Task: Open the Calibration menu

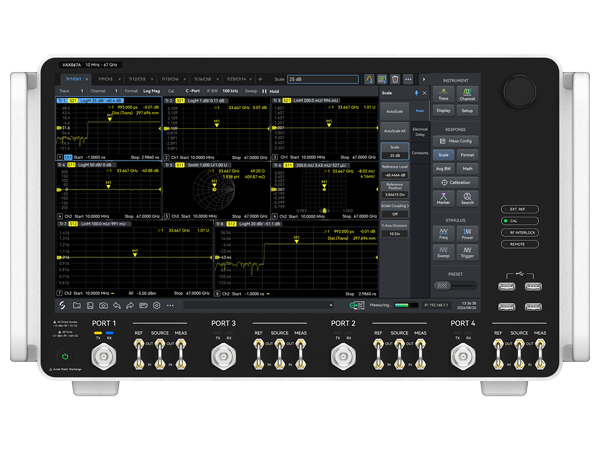Action: pyautogui.click(x=455, y=183)
